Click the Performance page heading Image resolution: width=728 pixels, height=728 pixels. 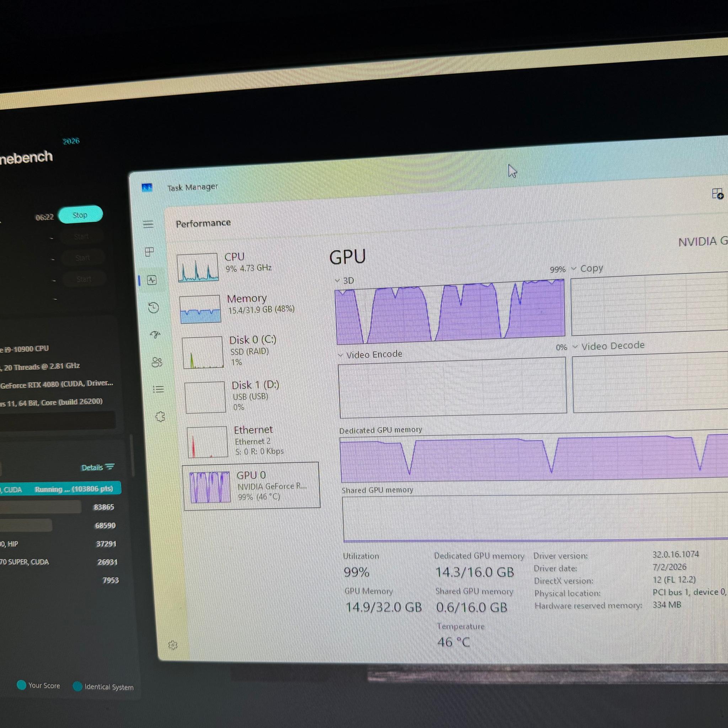coord(203,224)
